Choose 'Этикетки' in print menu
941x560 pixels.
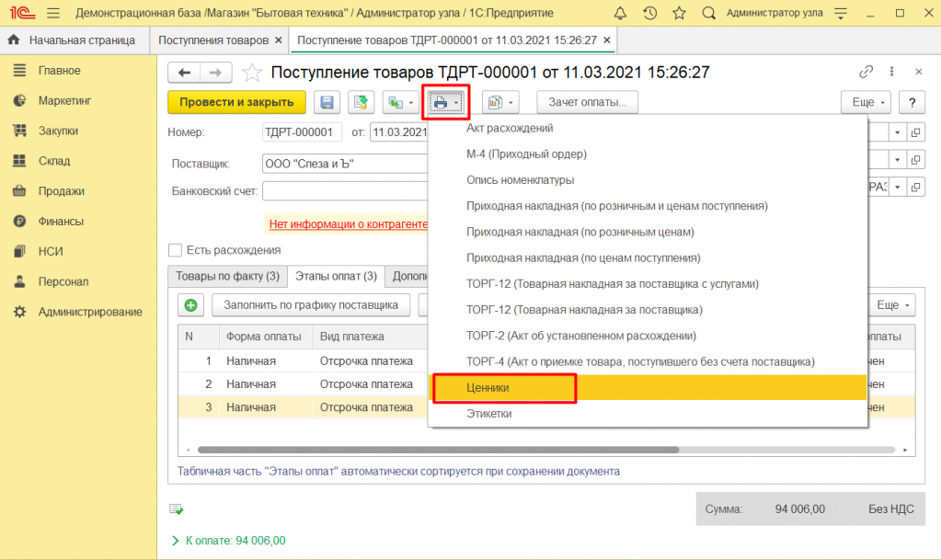[488, 414]
